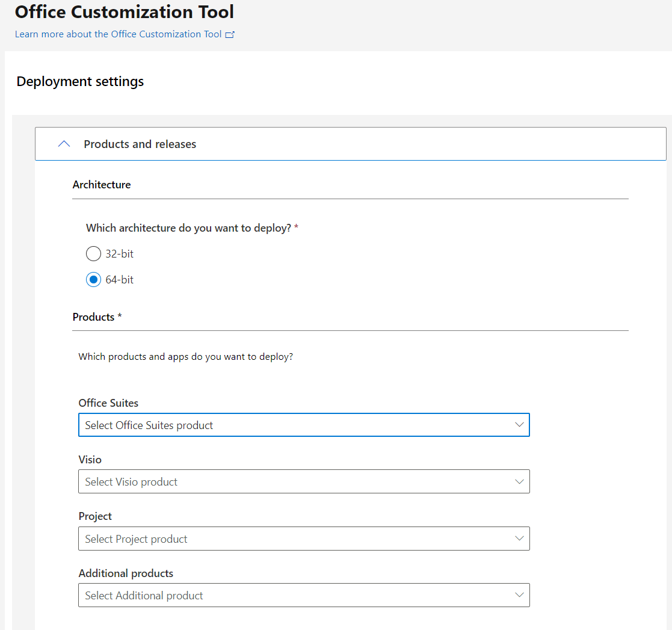Select the 64-bit architecture radio button

coord(93,279)
